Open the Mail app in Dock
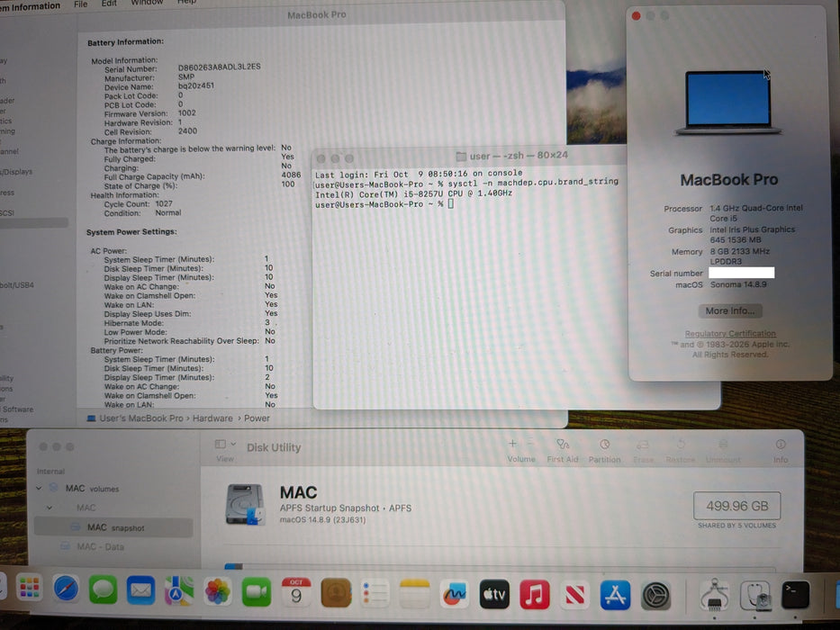The image size is (840, 630). [x=140, y=591]
